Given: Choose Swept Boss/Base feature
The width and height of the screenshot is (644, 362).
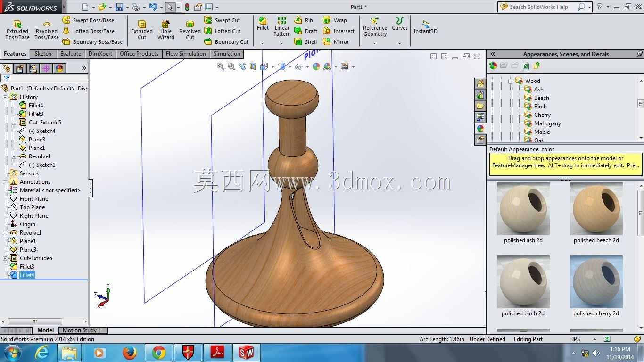Looking at the screenshot, I should pyautogui.click(x=88, y=20).
